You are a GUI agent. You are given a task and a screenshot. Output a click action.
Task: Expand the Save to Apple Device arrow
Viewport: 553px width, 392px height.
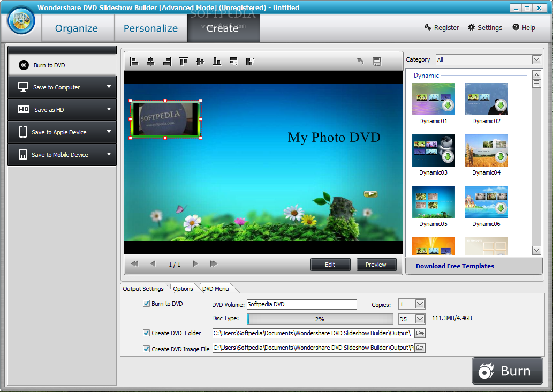[x=109, y=132]
